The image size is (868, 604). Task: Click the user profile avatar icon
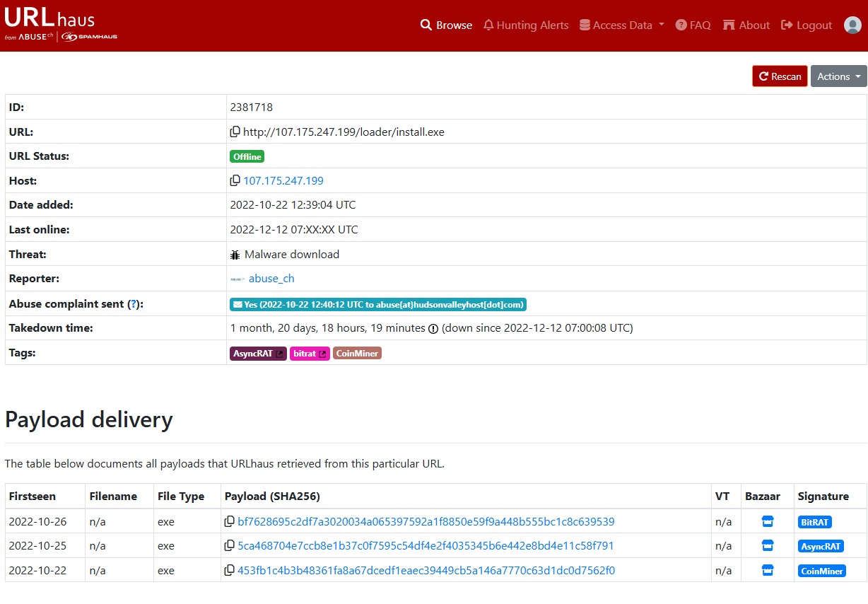click(852, 25)
